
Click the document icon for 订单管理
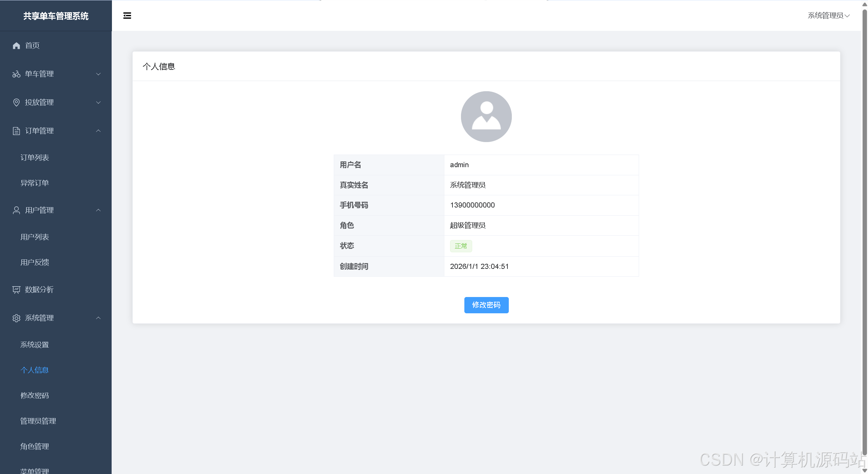click(x=16, y=131)
